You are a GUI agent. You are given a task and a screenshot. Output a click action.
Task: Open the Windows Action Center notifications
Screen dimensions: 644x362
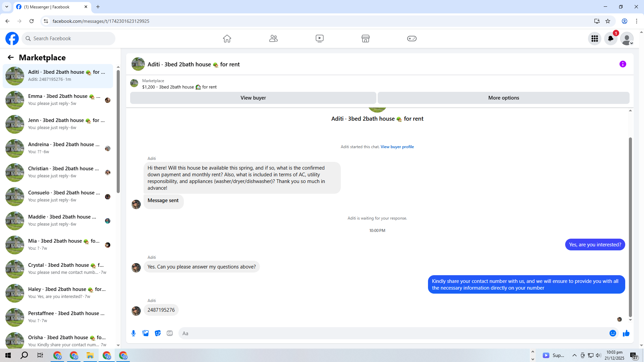pos(634,355)
